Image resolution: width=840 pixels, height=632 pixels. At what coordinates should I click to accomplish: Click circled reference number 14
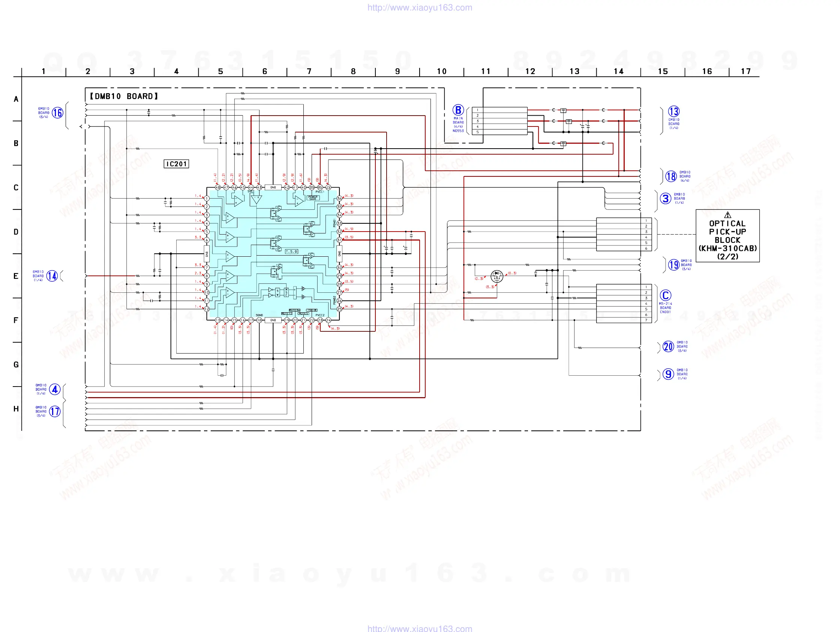click(52, 276)
